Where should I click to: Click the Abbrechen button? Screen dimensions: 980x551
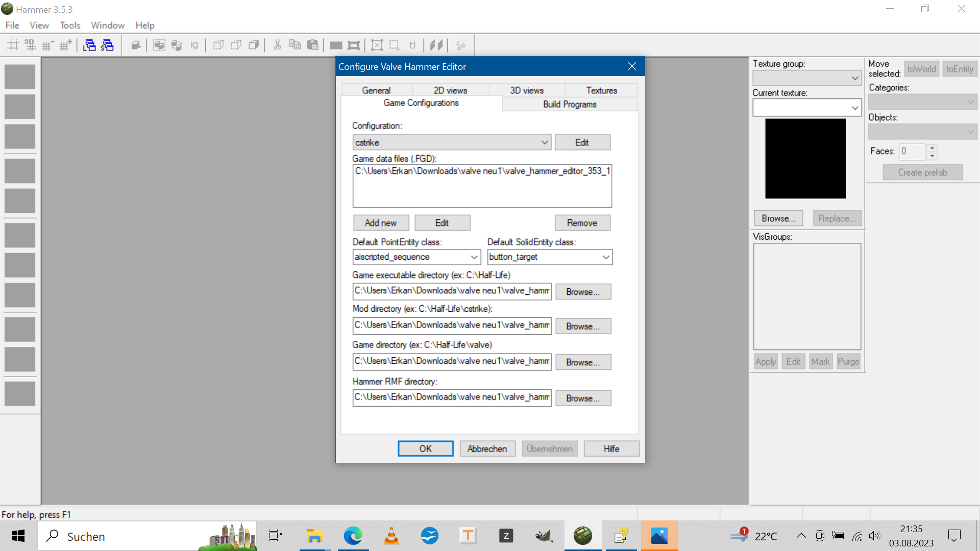pyautogui.click(x=487, y=448)
